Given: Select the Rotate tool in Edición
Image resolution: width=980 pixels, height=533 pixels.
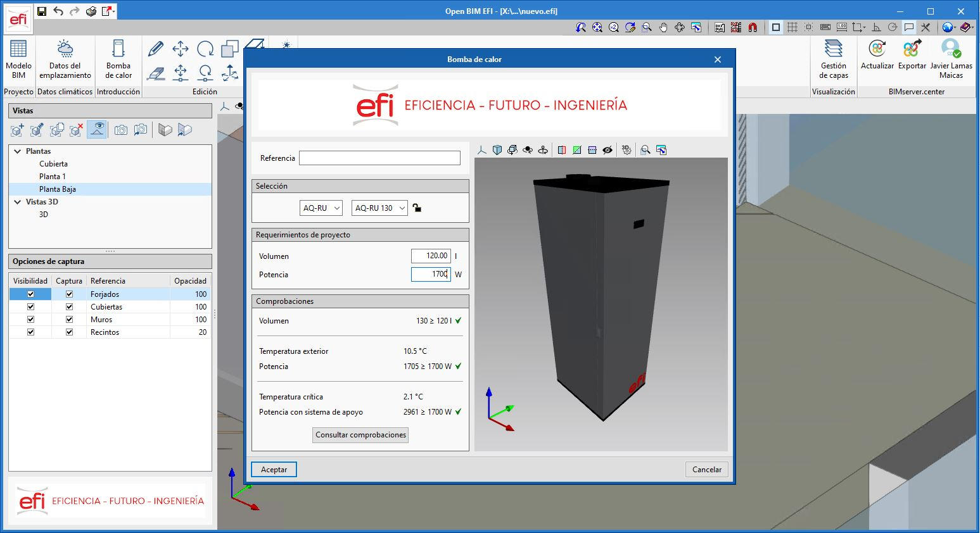Looking at the screenshot, I should click(x=205, y=49).
